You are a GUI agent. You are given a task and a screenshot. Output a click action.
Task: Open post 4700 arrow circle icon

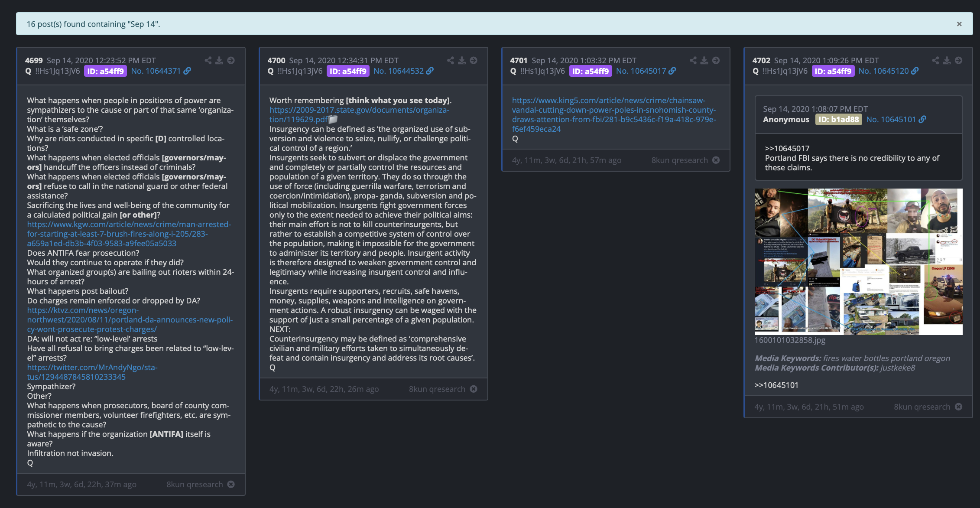point(474,61)
